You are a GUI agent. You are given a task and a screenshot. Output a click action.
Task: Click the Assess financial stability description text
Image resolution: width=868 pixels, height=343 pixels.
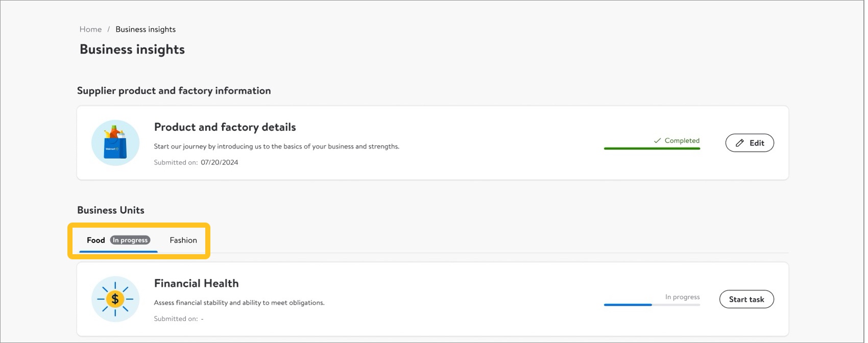click(239, 303)
